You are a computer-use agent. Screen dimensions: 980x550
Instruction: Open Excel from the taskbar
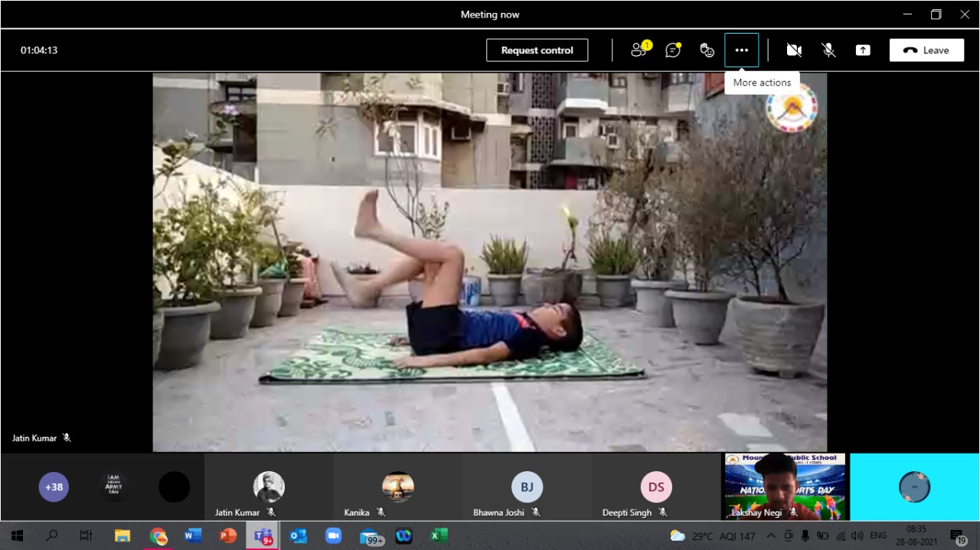pyautogui.click(x=439, y=536)
